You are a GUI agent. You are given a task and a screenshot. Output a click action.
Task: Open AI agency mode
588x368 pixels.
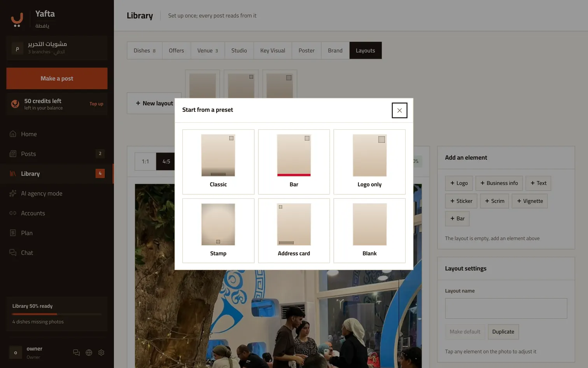(x=56, y=194)
